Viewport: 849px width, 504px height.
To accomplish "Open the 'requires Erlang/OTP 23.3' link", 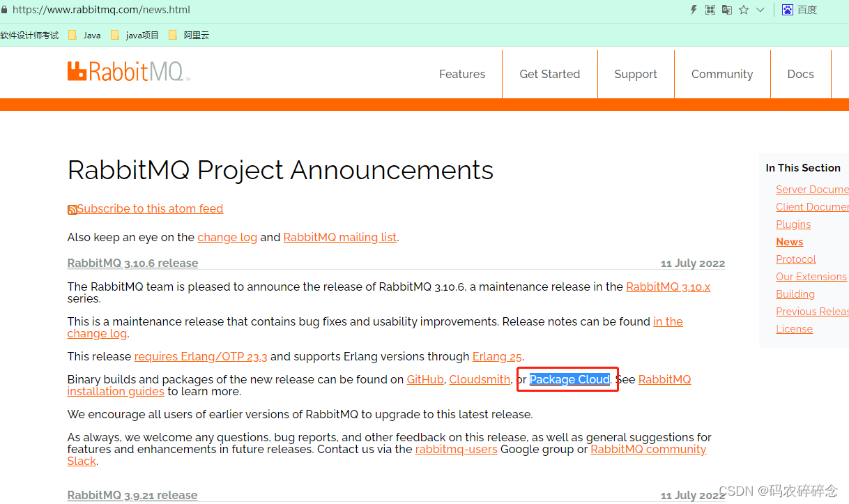I will (x=201, y=356).
